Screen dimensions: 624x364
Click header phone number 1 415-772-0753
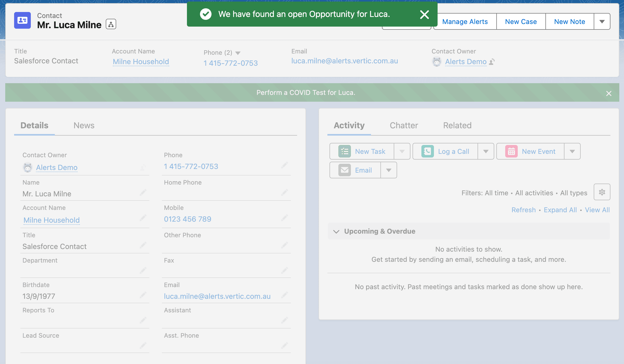click(231, 63)
